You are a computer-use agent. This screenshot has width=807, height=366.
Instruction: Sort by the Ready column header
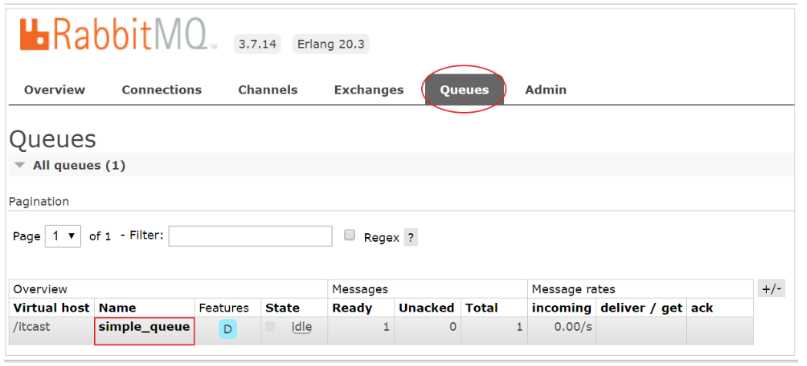352,308
